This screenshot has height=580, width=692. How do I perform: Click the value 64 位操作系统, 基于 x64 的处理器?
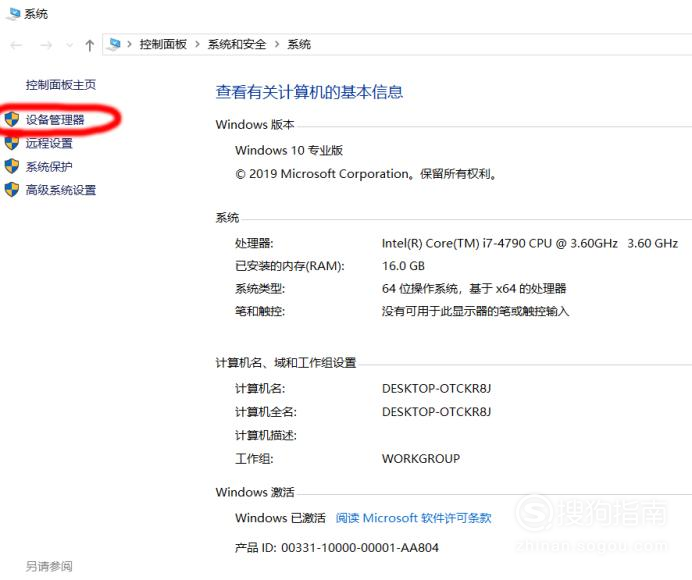[474, 289]
